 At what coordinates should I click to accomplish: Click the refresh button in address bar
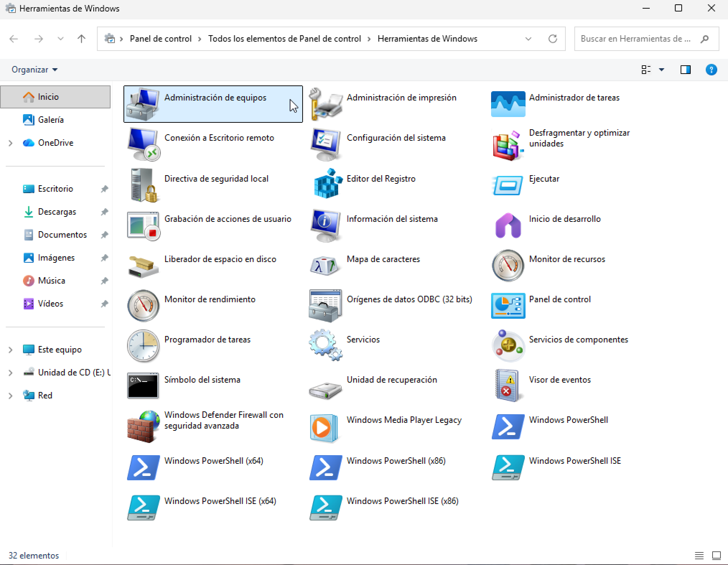(x=552, y=39)
